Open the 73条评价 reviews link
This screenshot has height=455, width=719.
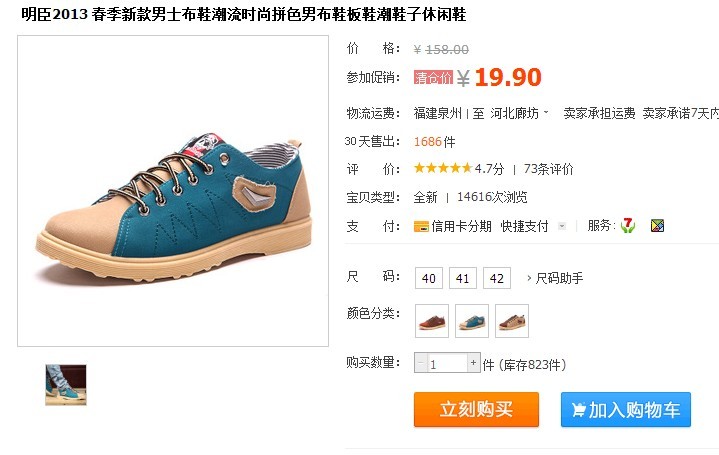548,169
